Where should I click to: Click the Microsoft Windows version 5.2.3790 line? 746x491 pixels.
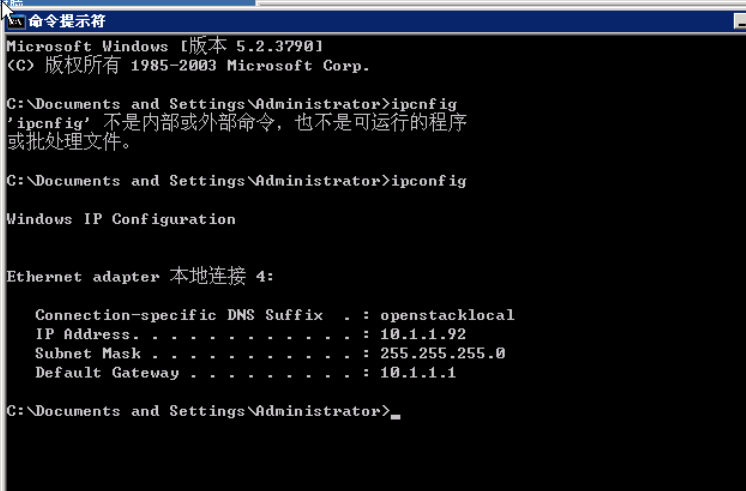(165, 47)
